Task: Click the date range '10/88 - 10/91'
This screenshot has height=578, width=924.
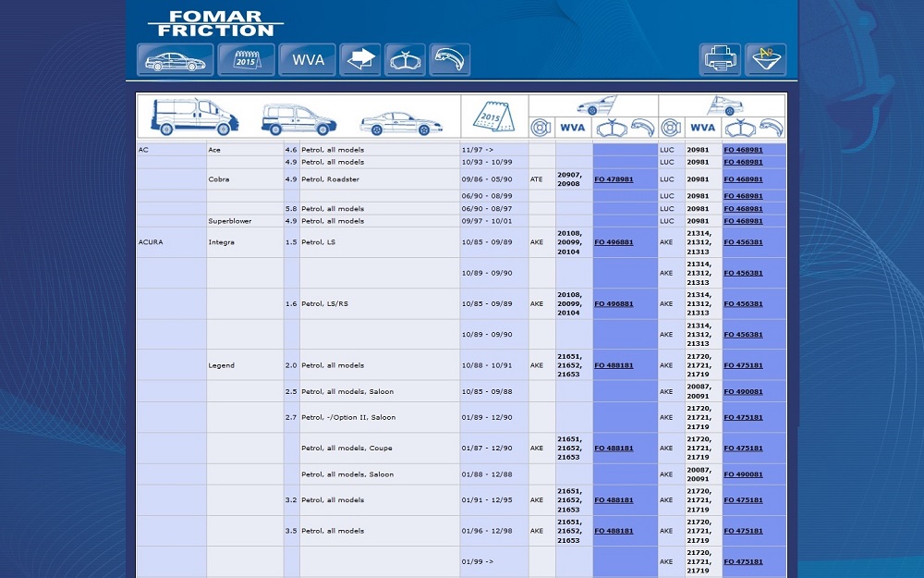Action: (x=487, y=365)
